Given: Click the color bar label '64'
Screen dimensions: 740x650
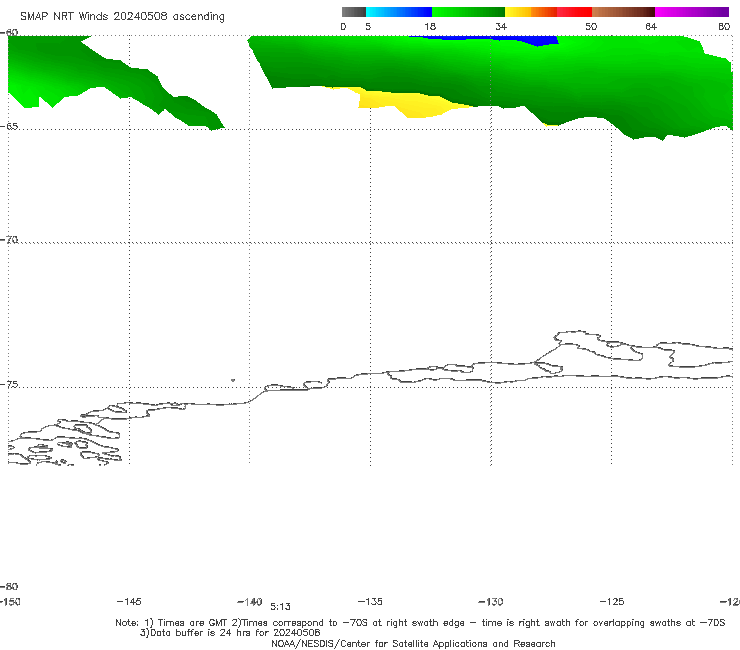Looking at the screenshot, I should click(x=651, y=27).
